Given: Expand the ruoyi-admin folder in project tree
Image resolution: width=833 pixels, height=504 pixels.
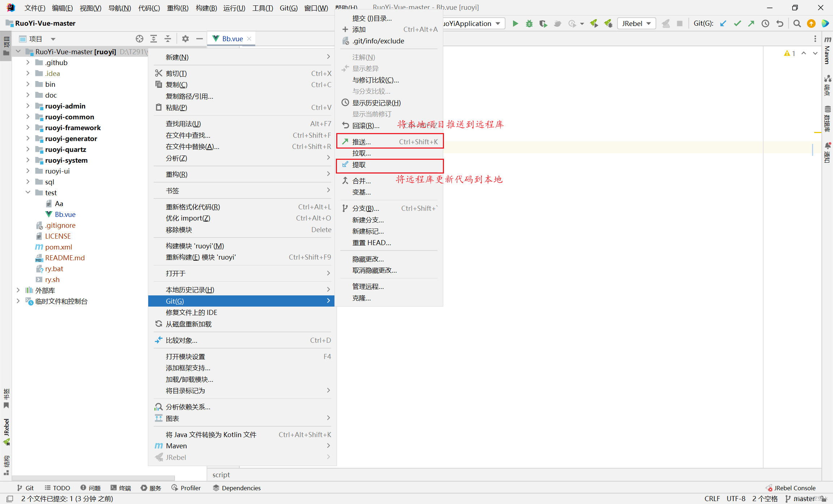Looking at the screenshot, I should tap(28, 106).
